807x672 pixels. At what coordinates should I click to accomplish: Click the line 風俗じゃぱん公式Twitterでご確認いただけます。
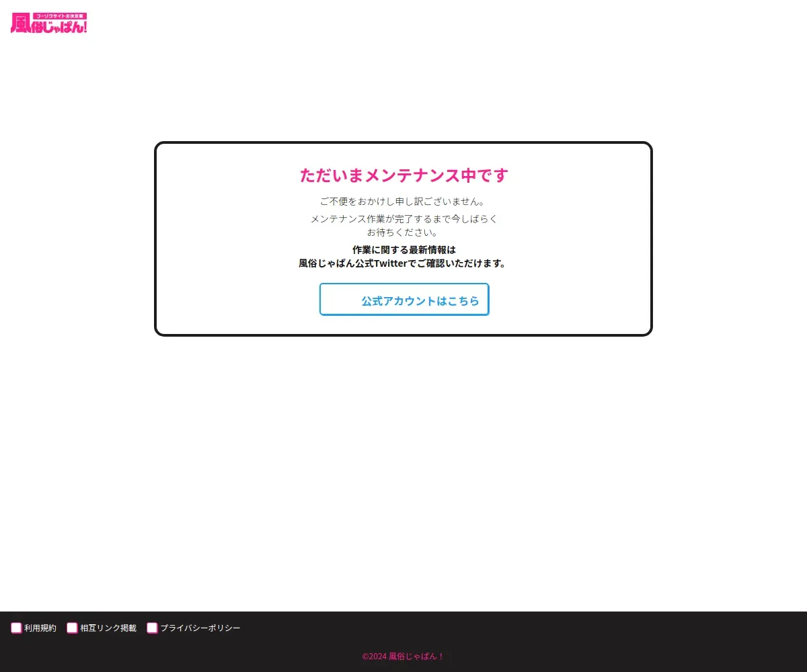(403, 263)
